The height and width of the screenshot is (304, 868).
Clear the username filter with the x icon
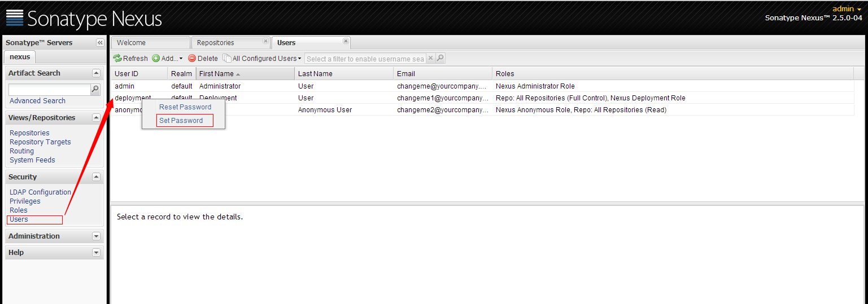point(430,58)
